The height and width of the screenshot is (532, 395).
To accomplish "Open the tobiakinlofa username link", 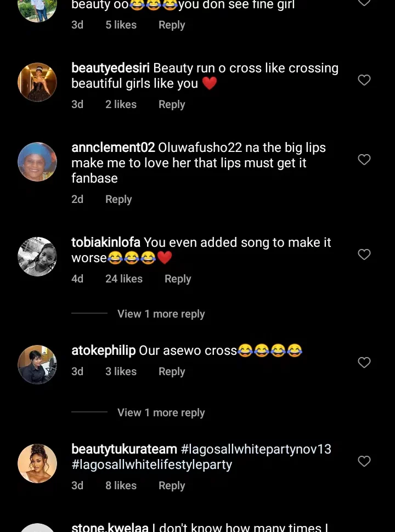I will (106, 242).
